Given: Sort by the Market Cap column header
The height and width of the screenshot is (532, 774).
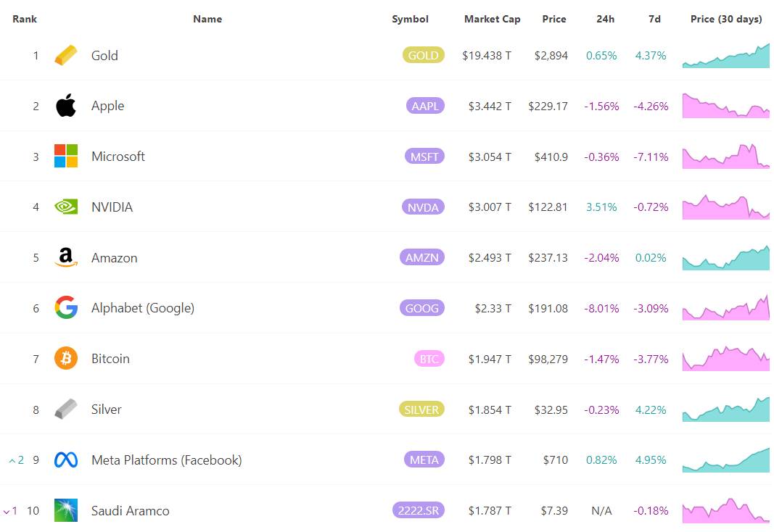Looking at the screenshot, I should pyautogui.click(x=492, y=20).
